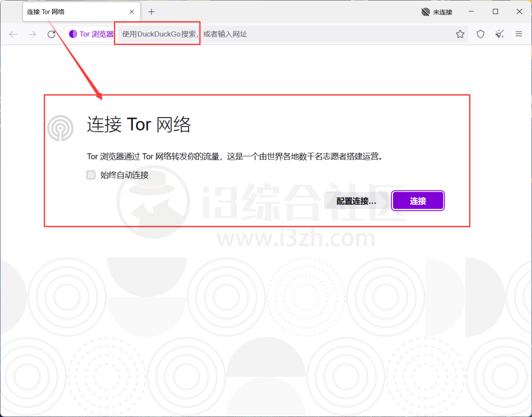532x417 pixels.
Task: Minimize the Tor Browser window
Action: tap(471, 11)
